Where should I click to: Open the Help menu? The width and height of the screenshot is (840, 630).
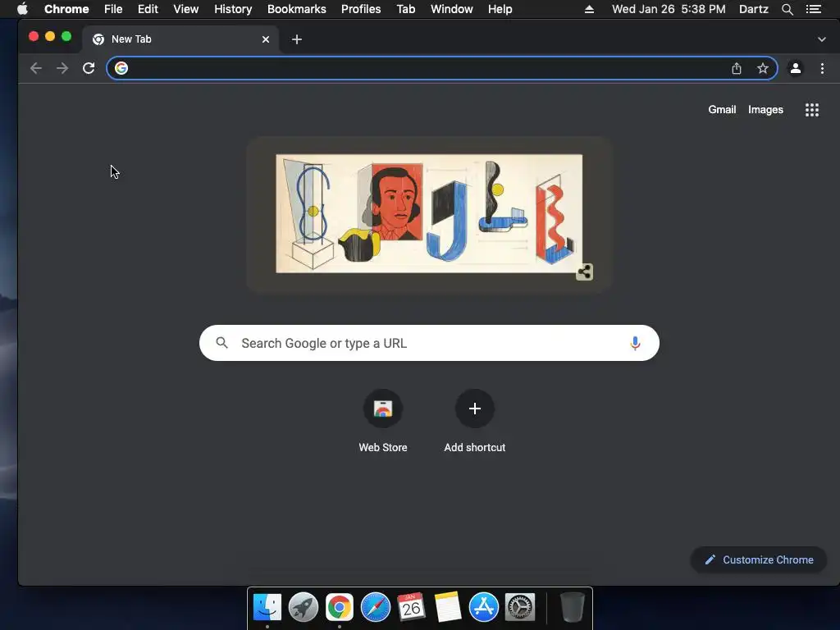[500, 9]
